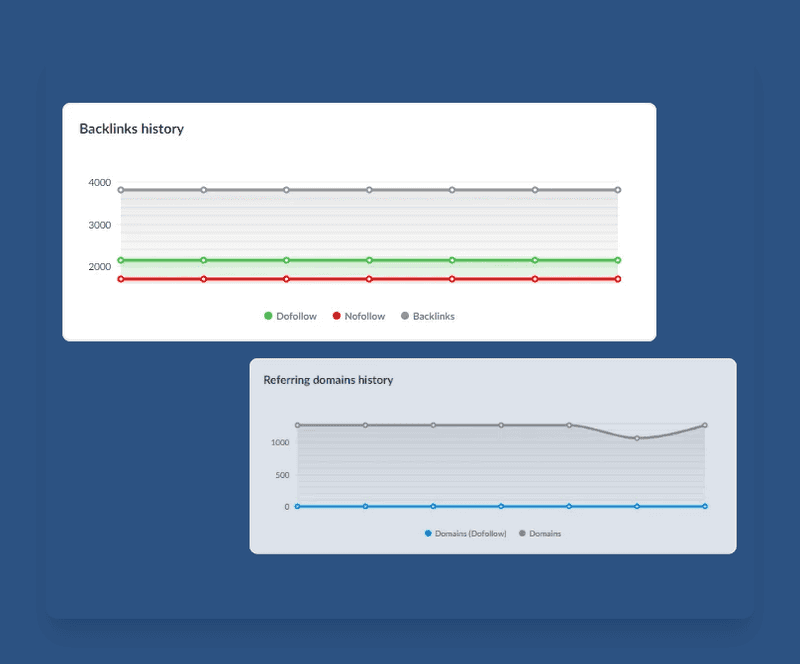
Task: Click the gray Domains legend dot
Action: tap(522, 534)
